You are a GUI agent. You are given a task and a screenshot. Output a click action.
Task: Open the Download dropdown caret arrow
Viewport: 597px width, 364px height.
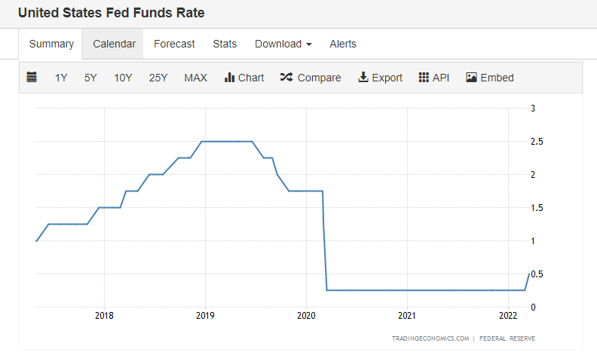(x=309, y=44)
